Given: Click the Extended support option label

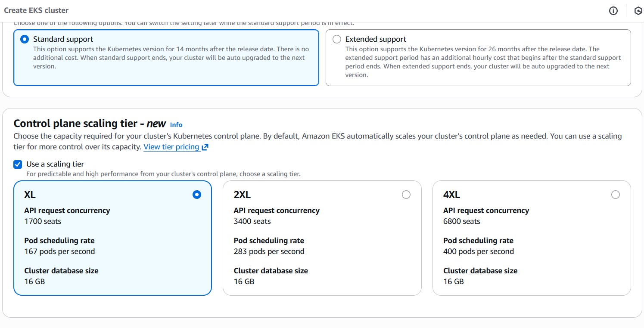Looking at the screenshot, I should (376, 39).
